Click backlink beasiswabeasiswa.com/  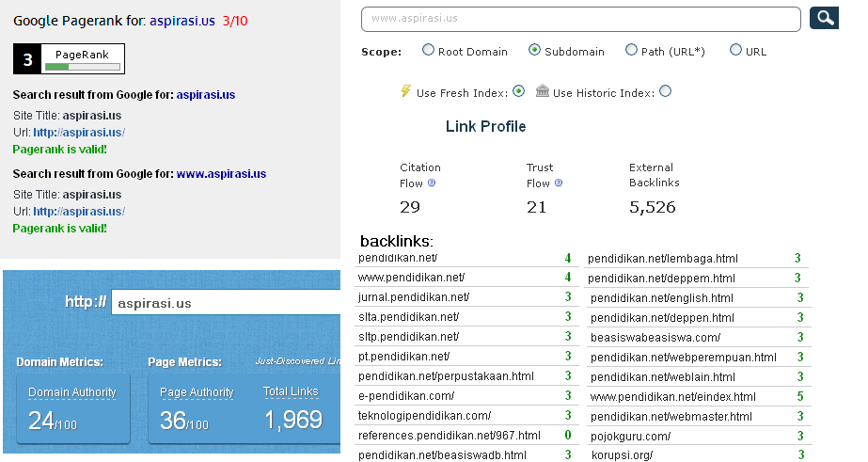(x=655, y=338)
